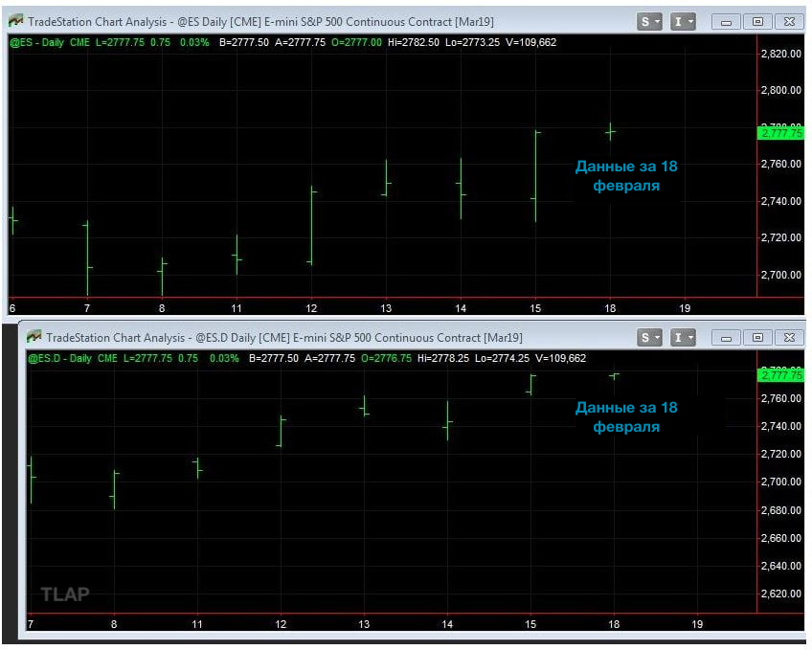Image resolution: width=812 pixels, height=650 pixels.
Task: Click date label 11 on @ES chart time axis
Action: (x=237, y=308)
